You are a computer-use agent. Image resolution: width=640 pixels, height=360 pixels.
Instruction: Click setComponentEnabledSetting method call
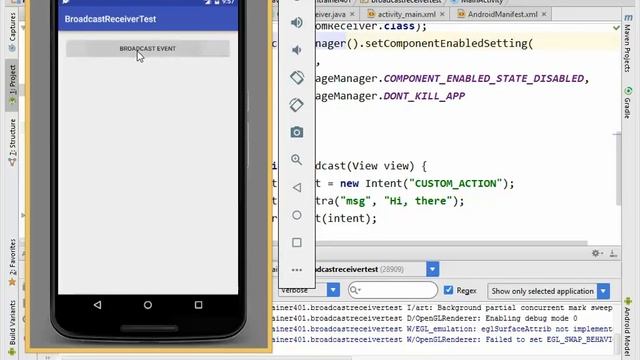click(x=446, y=44)
